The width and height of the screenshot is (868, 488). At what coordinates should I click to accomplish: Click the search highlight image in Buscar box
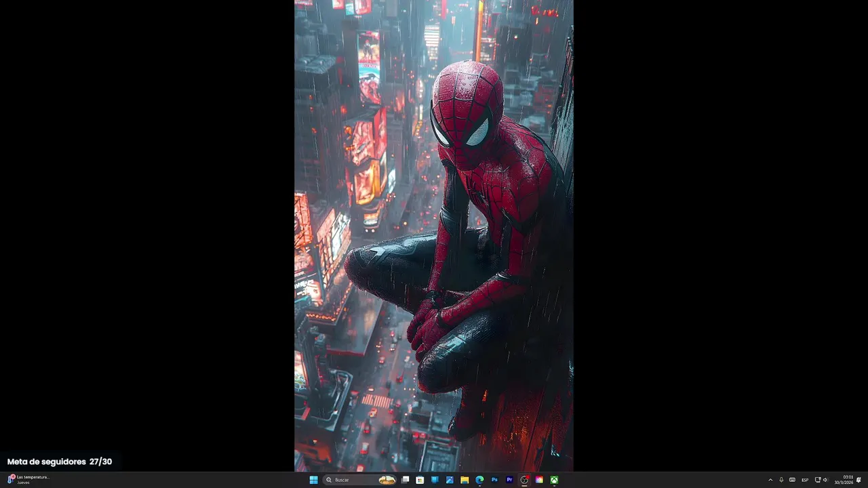[x=387, y=480]
